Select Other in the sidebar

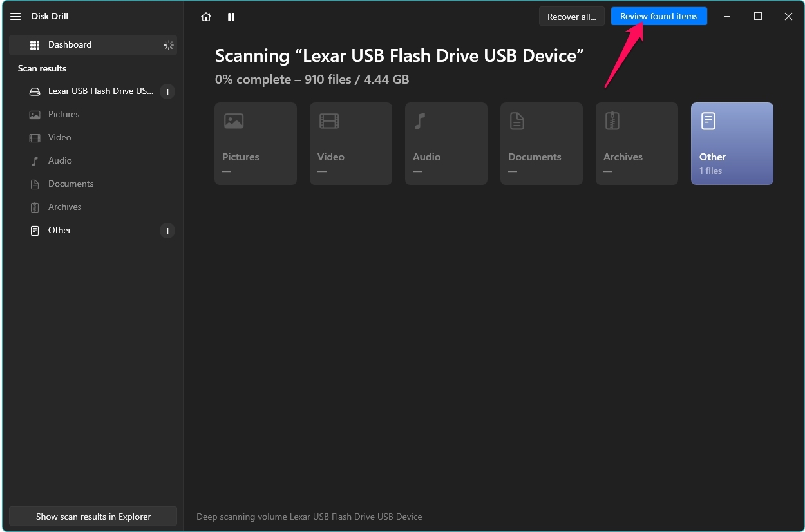coord(93,231)
